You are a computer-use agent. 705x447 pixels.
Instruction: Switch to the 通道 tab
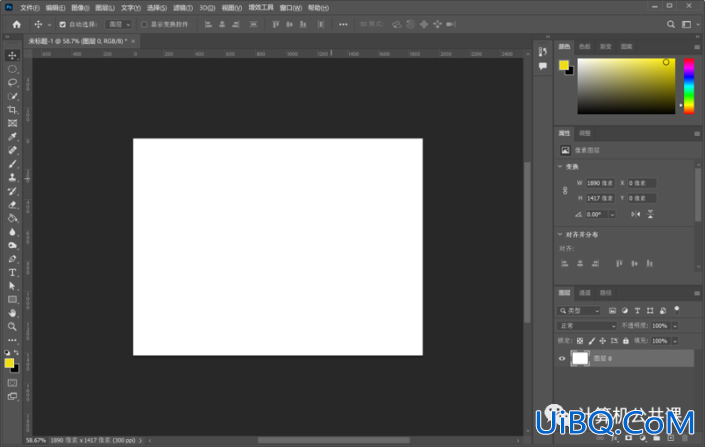tap(585, 293)
